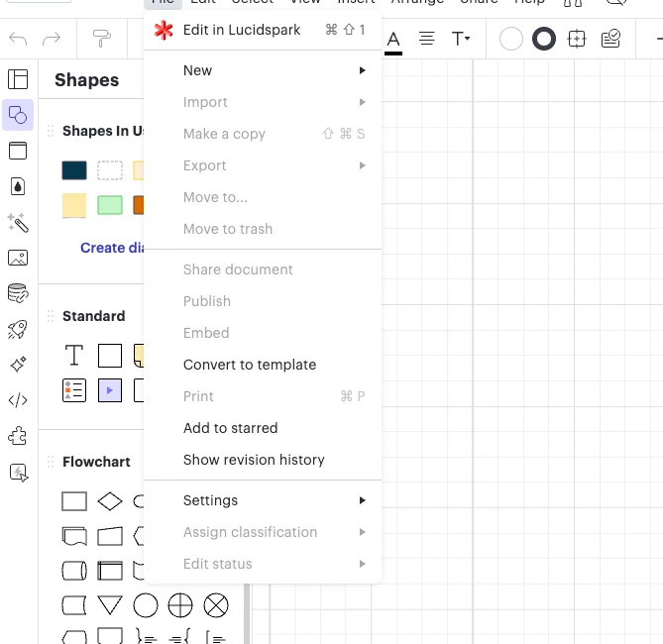Click the shape options crosshair square icon

pyautogui.click(x=577, y=39)
